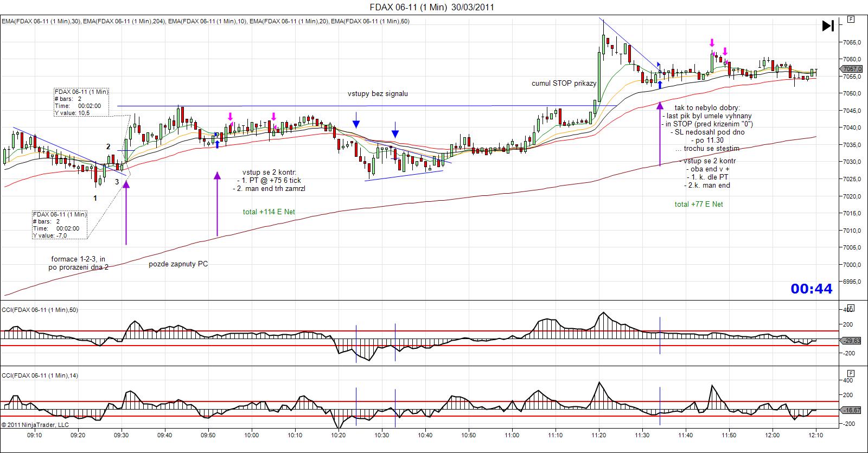
Task: Click the '... trochu se stestim' line
Action: point(707,148)
